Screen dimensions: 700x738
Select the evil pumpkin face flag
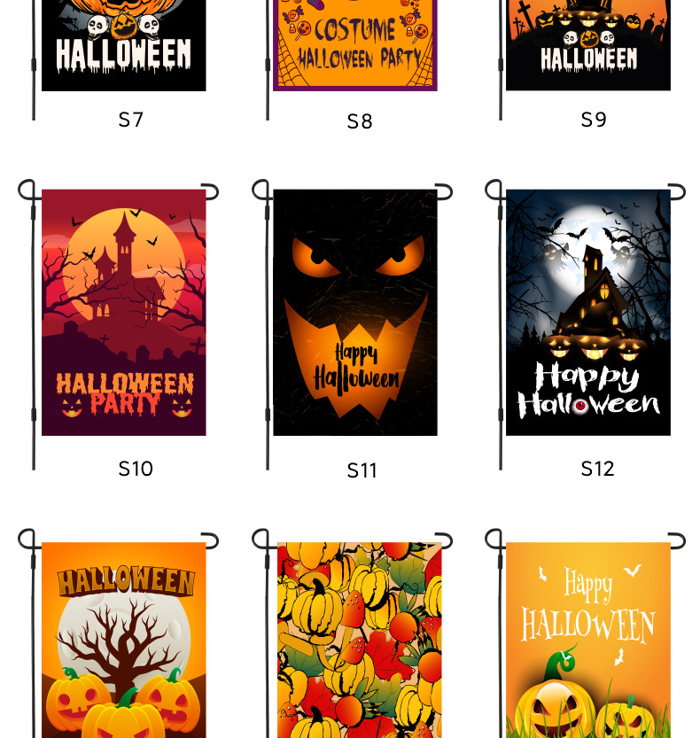[355, 313]
